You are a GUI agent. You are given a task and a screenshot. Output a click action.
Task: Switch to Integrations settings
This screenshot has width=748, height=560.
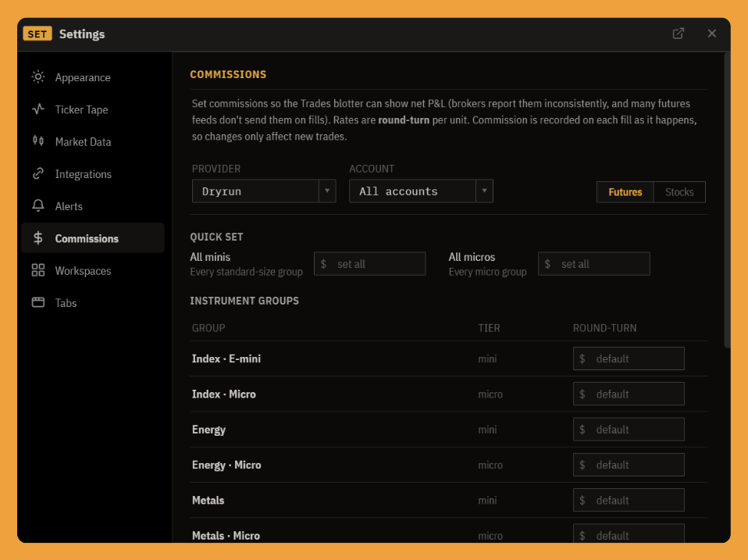(x=93, y=174)
